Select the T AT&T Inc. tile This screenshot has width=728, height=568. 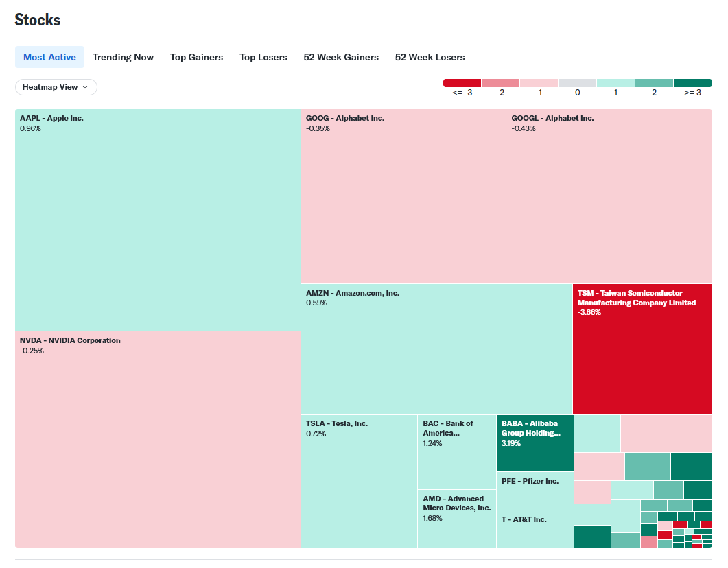coord(535,530)
